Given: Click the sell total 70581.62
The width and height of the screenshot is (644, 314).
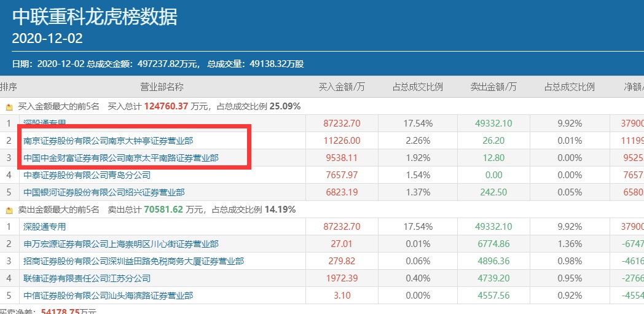Looking at the screenshot, I should [164, 210].
